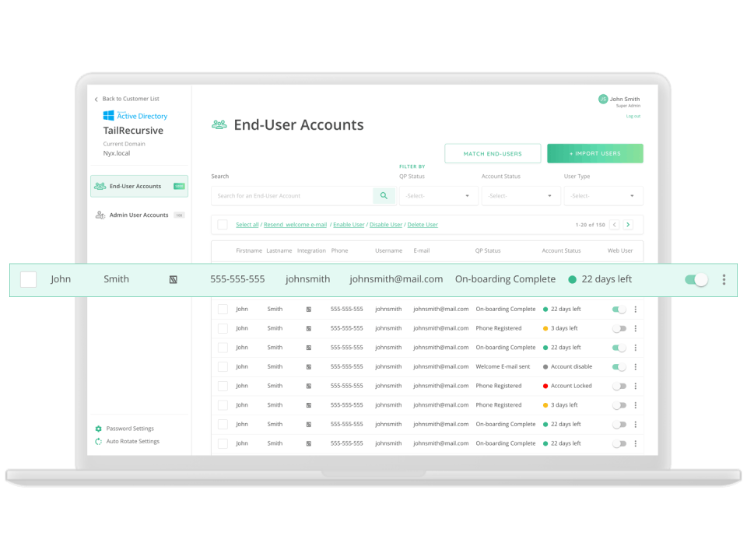This screenshot has height=560, width=747.
Task: Click the gear icon for Password Settings
Action: (99, 429)
